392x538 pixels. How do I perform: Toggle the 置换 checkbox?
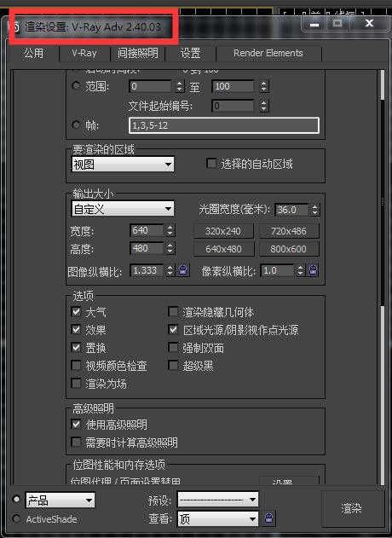click(76, 347)
